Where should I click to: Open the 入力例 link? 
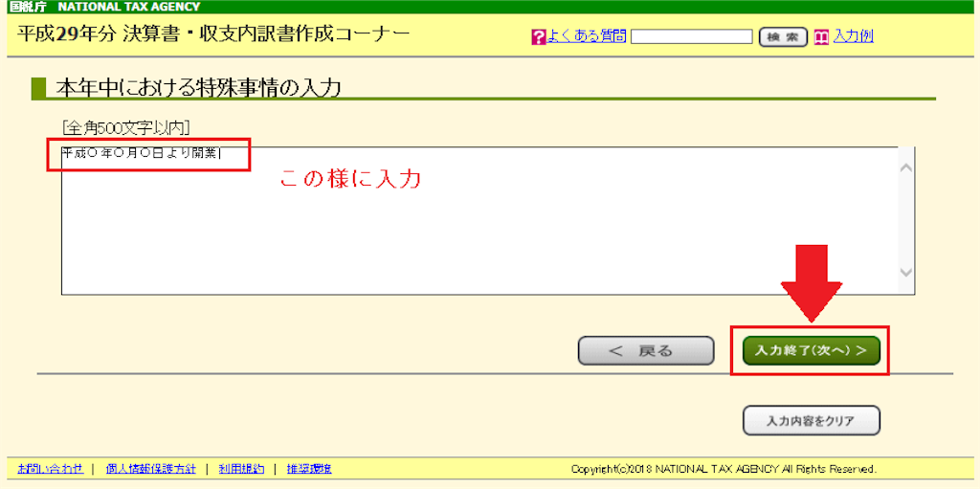[x=853, y=36]
